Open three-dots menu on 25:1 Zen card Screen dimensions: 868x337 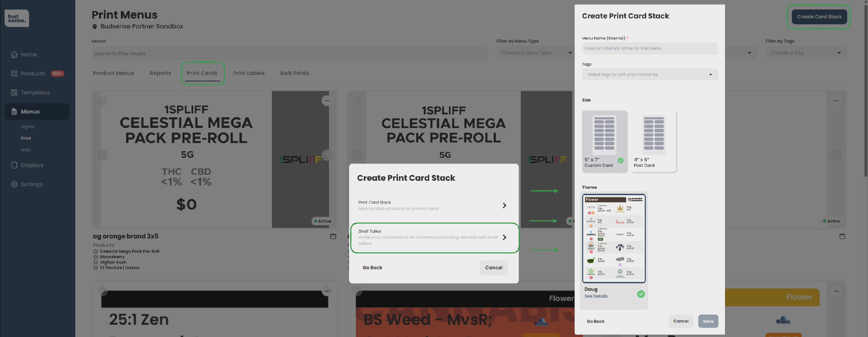point(327,291)
